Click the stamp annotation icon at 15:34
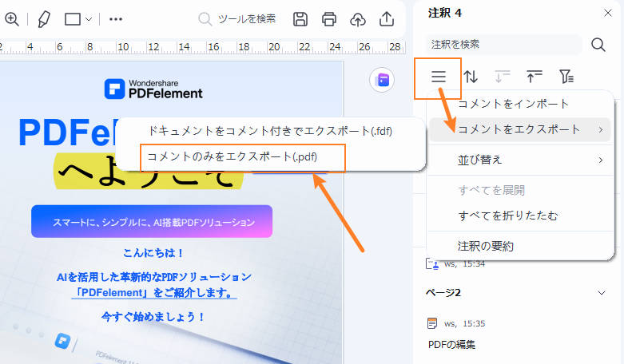 tap(432, 264)
